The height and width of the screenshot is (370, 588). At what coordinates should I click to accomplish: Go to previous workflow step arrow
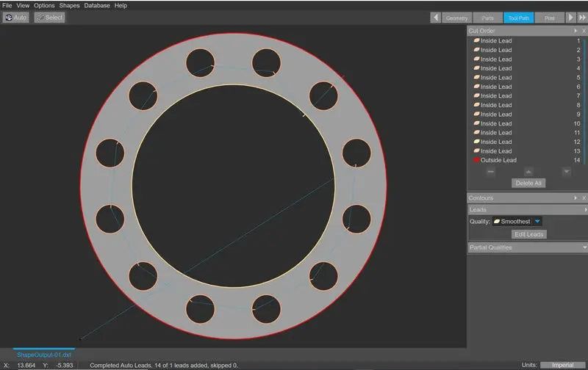(436, 18)
